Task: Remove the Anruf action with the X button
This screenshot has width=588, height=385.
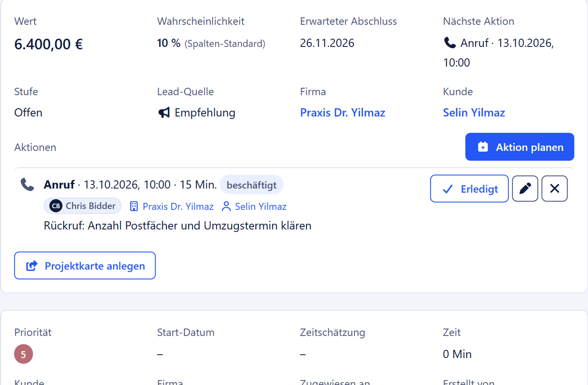Action: point(555,189)
